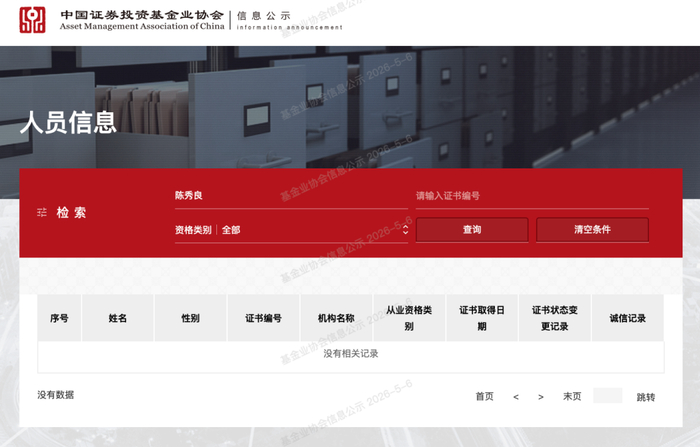Click the 查询 search button
Viewport: 700px width, 447px height.
click(x=472, y=230)
